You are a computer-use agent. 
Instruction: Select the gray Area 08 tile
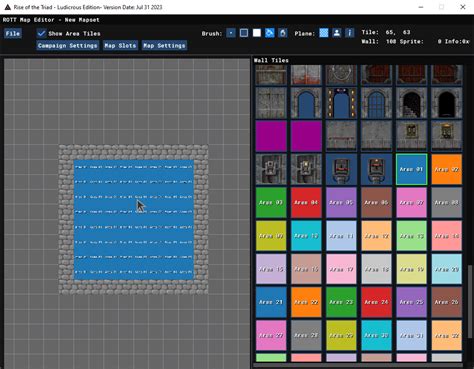(x=447, y=203)
